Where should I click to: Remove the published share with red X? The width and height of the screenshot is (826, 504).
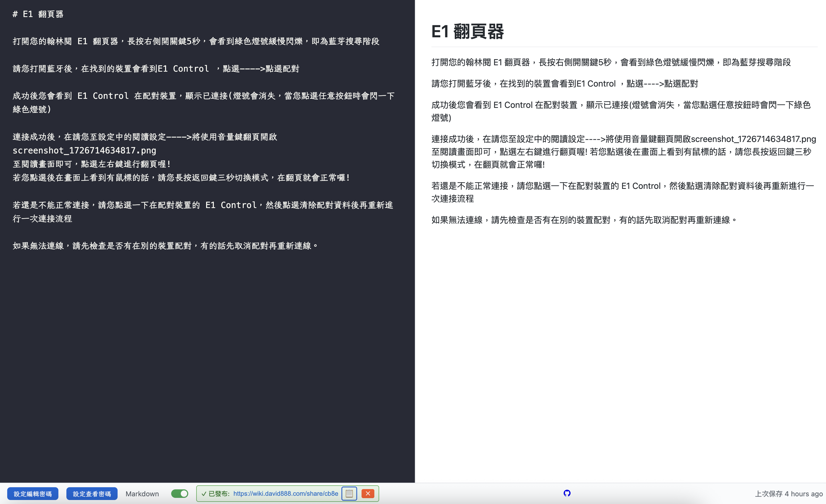[x=368, y=493]
